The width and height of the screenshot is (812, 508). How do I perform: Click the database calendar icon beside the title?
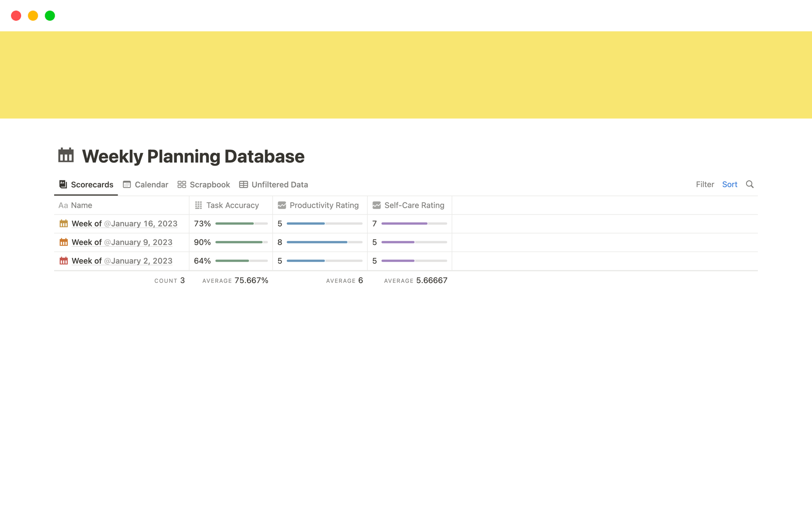tap(66, 155)
